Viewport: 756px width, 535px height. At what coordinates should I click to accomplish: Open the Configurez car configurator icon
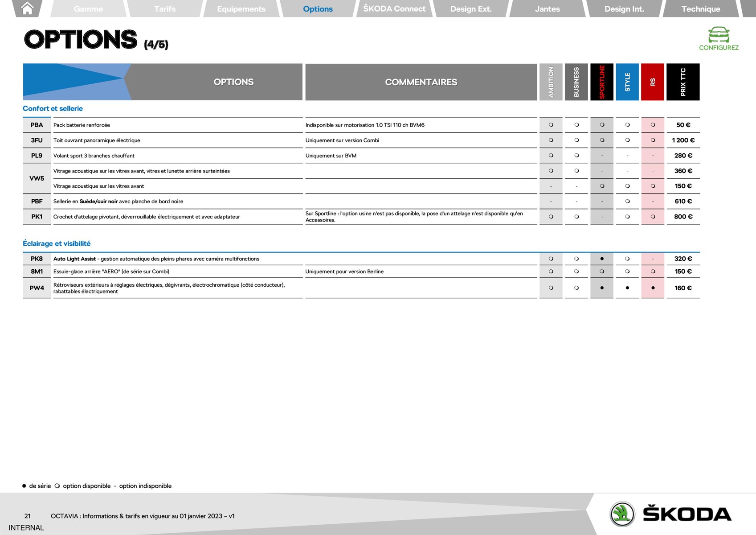point(719,34)
